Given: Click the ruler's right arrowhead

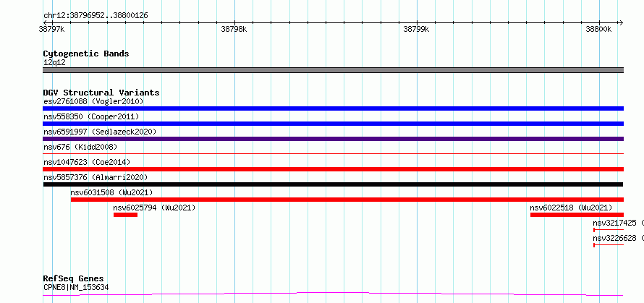Looking at the screenshot, I should 621,22.
